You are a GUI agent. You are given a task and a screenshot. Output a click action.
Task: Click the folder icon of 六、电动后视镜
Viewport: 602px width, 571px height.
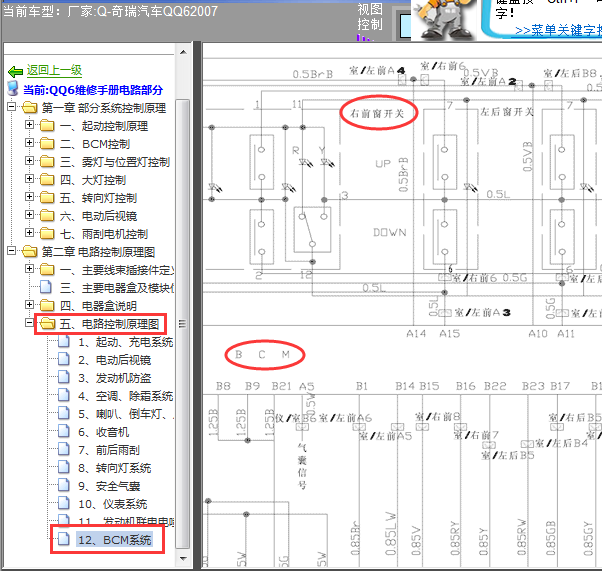(47, 215)
